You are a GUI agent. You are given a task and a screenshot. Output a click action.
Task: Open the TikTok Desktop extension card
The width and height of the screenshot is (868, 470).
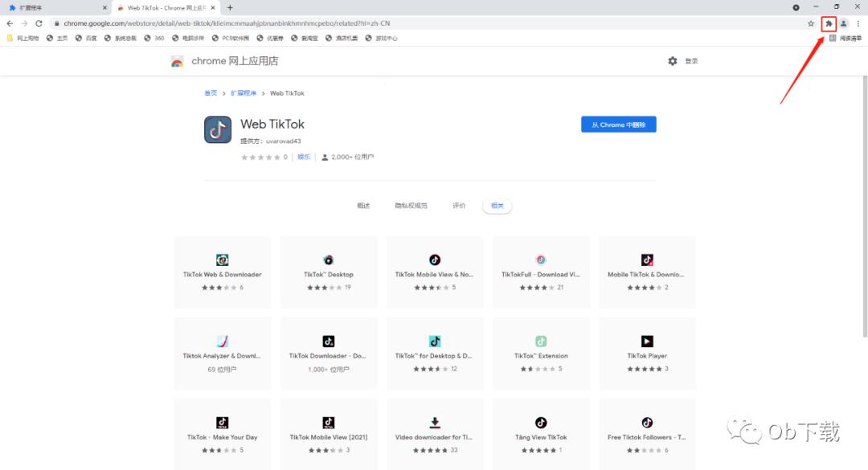(328, 269)
